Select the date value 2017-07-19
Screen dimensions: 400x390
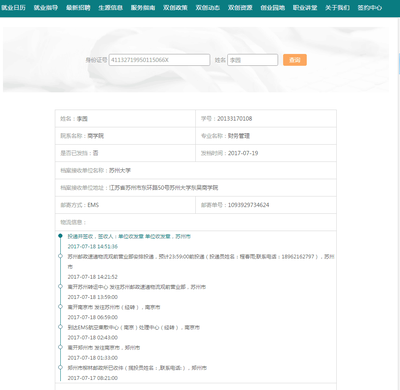pyautogui.click(x=243, y=153)
